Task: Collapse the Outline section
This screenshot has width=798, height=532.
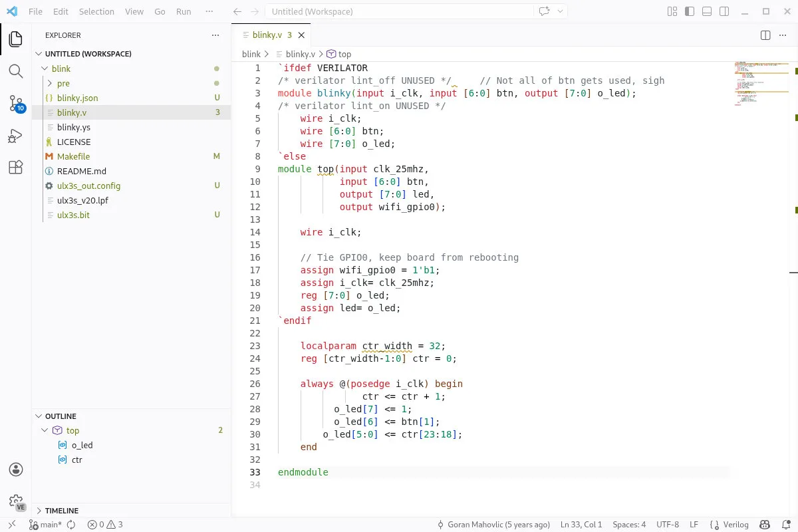Action: (61, 416)
